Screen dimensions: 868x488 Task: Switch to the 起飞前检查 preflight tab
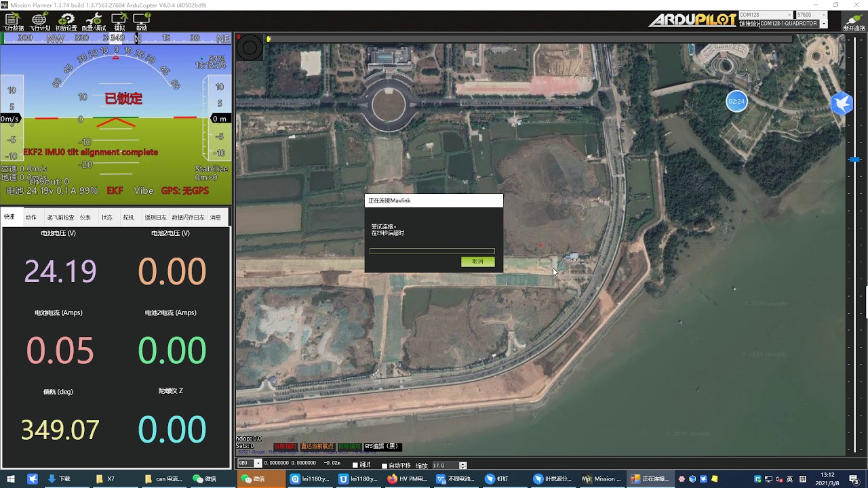click(x=60, y=218)
